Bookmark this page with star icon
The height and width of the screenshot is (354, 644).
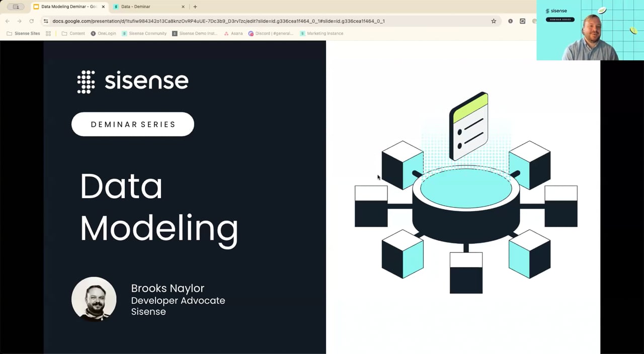point(494,21)
